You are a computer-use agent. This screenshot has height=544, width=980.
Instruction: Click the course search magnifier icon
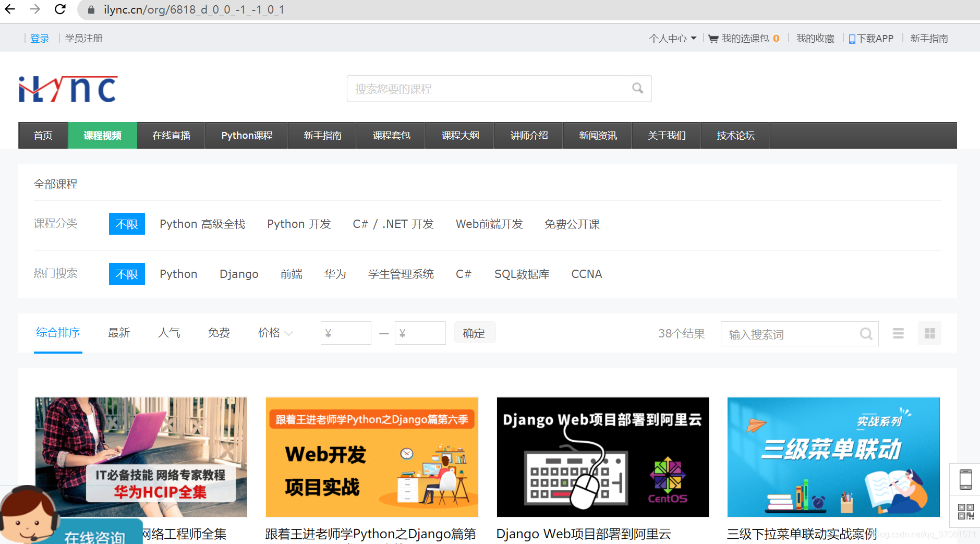point(637,88)
